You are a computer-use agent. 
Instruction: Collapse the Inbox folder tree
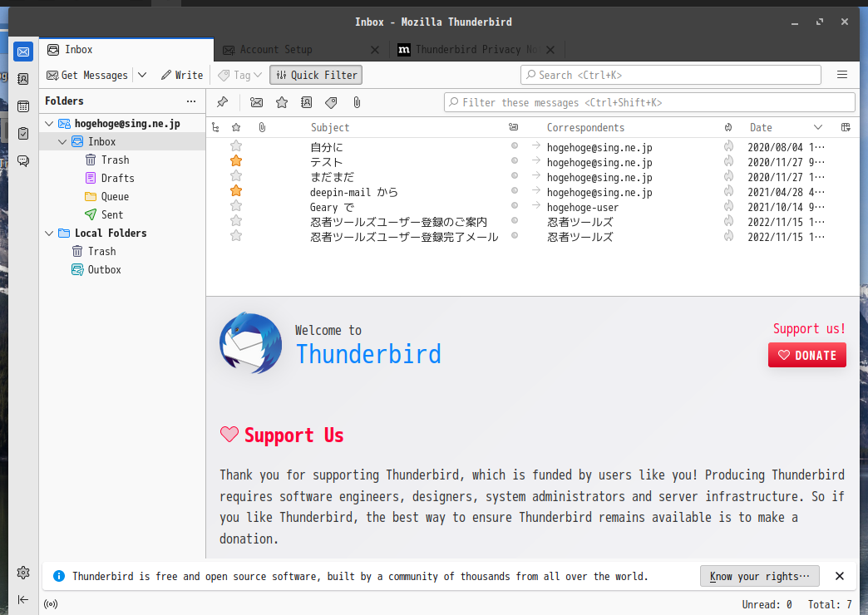[62, 142]
